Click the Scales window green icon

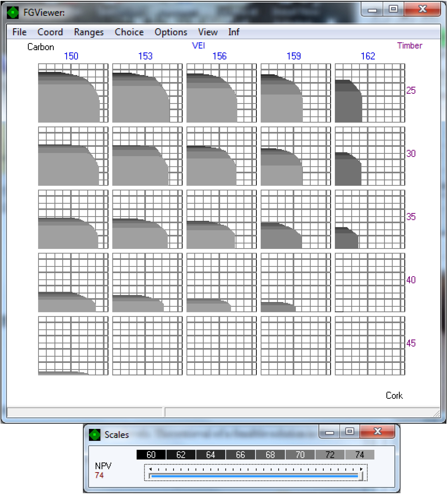95,435
